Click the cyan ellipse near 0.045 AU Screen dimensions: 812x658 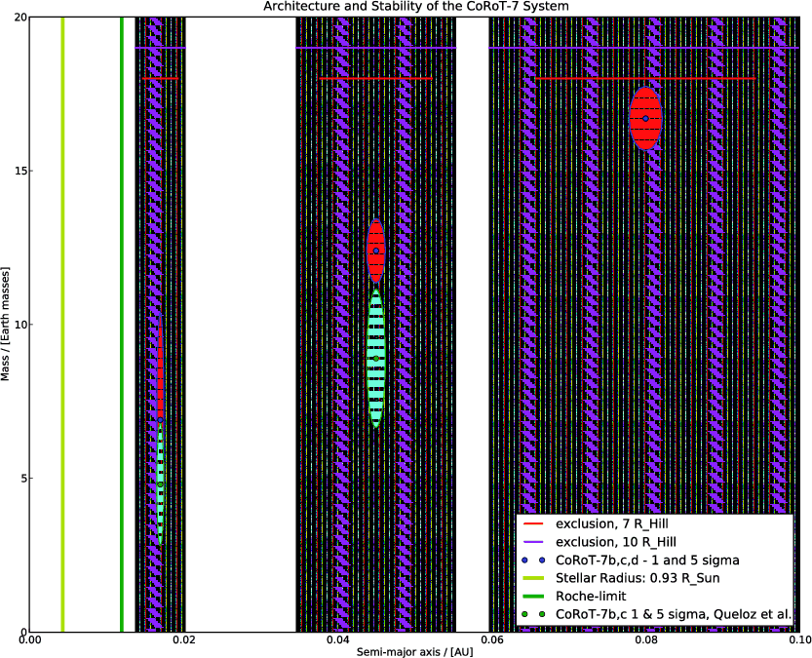[376, 359]
